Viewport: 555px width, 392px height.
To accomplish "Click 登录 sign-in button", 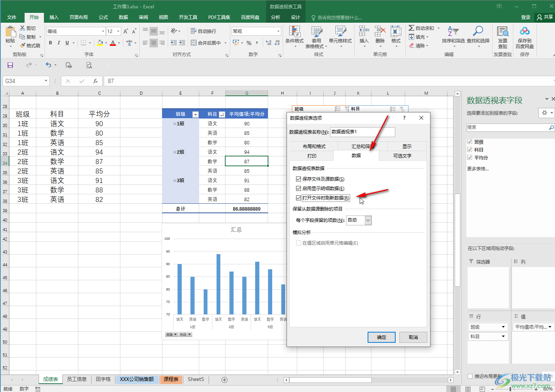I will (525, 17).
